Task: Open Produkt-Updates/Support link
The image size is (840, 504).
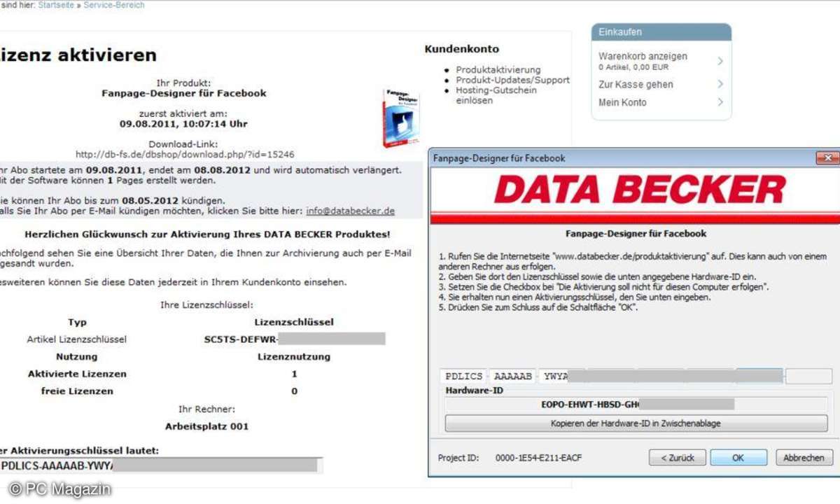Action: 513,80
